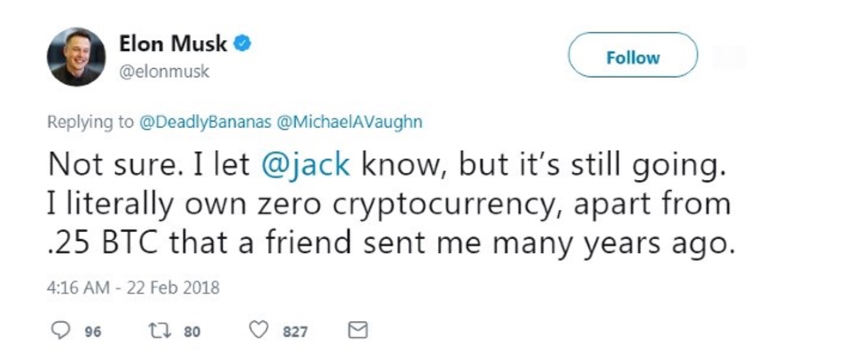Click the reply speech bubble icon
868x364 pixels.
(61, 331)
